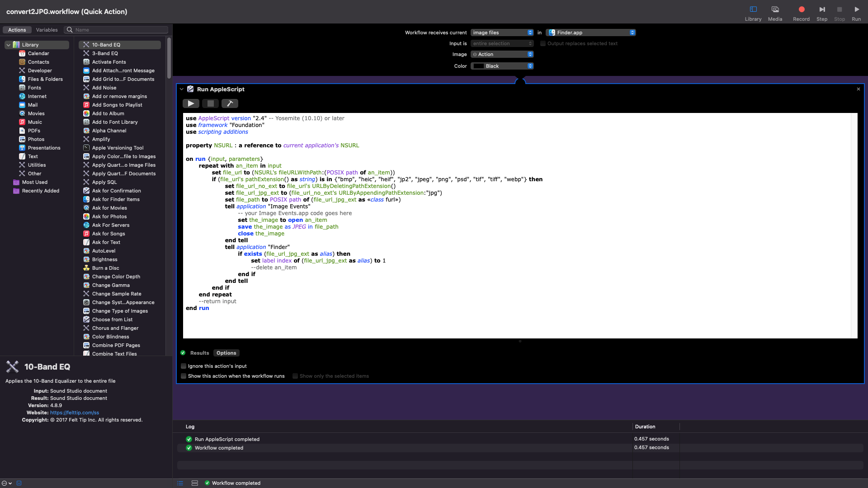The image size is (868, 488).
Task: Select the Utilities library category
Action: [x=37, y=165]
